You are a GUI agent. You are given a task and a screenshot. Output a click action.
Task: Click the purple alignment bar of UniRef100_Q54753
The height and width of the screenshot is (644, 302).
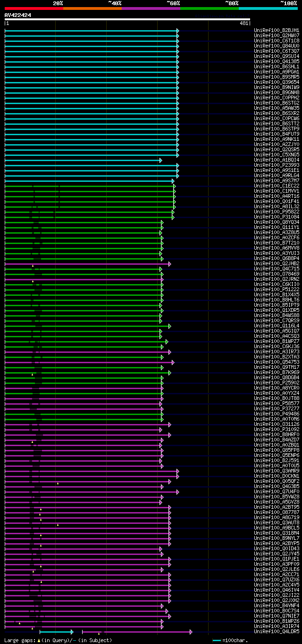point(90,362)
